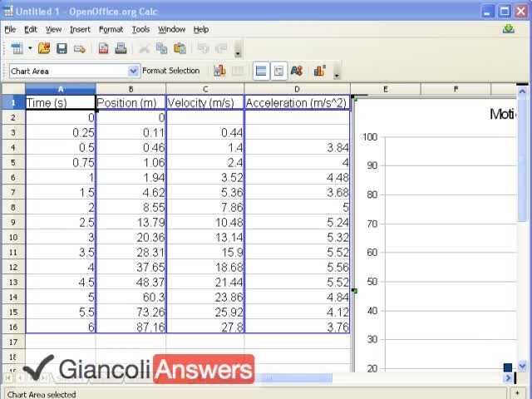Open the Format menu

(x=111, y=30)
